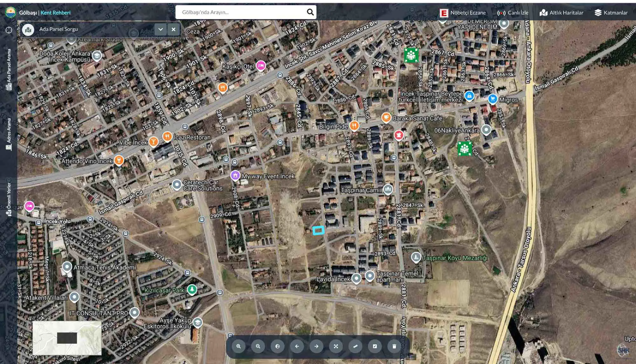Image resolution: width=636 pixels, height=364 pixels.
Task: Click the Kaşıkçı Otel pink hotel marker
Action: (261, 65)
